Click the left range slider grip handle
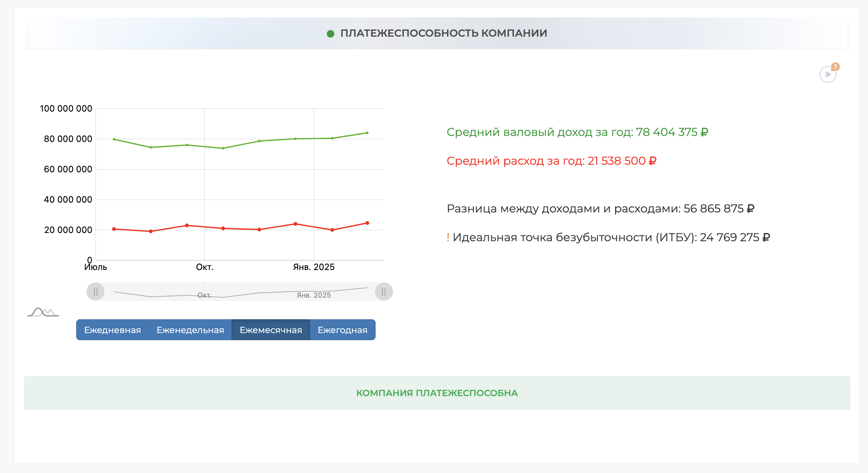The image size is (868, 473). (x=95, y=291)
